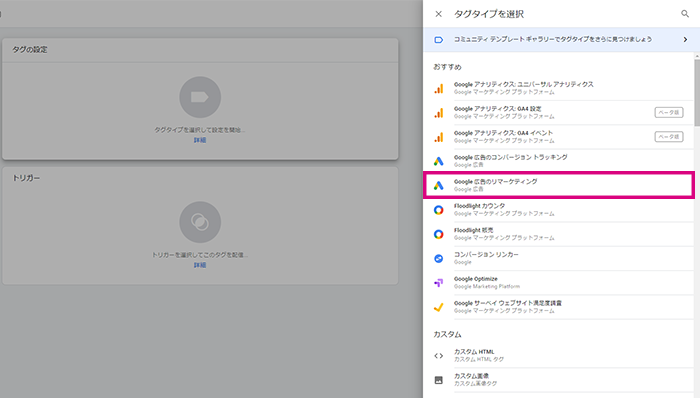Click コンバージョン リンカー blue icon
Viewport: 700px width, 398px height.
point(439,258)
